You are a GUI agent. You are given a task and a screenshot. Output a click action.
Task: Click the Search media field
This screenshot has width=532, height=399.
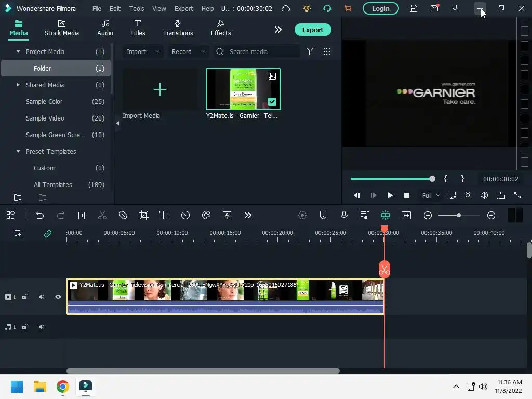257,51
